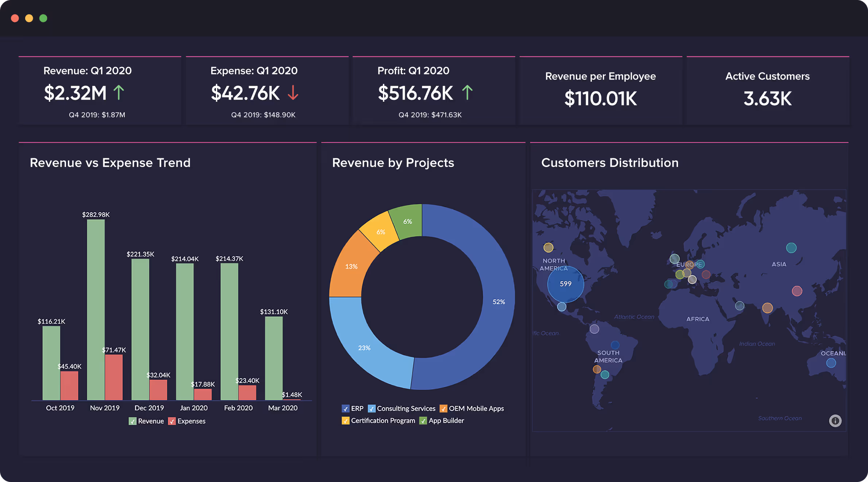Toggle the App Builder legend checkbox
Image resolution: width=868 pixels, height=482 pixels.
pos(423,421)
